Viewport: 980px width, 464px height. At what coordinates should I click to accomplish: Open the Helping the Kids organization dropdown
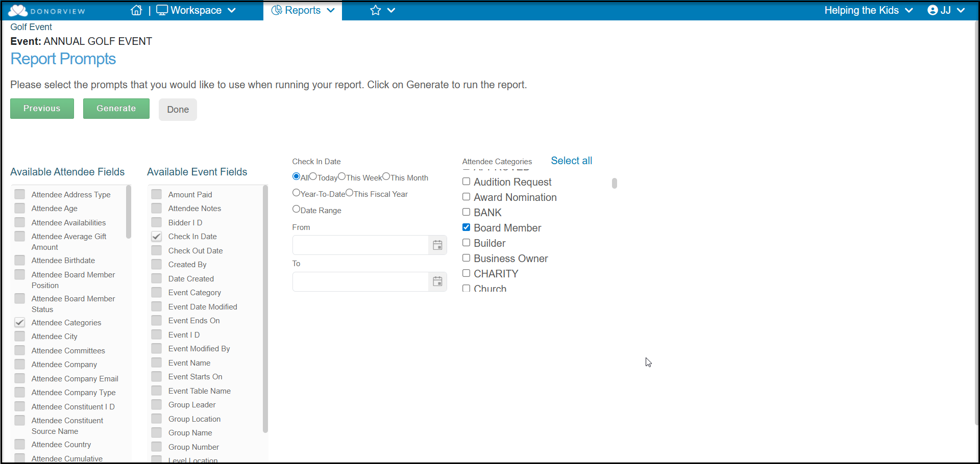tap(868, 10)
